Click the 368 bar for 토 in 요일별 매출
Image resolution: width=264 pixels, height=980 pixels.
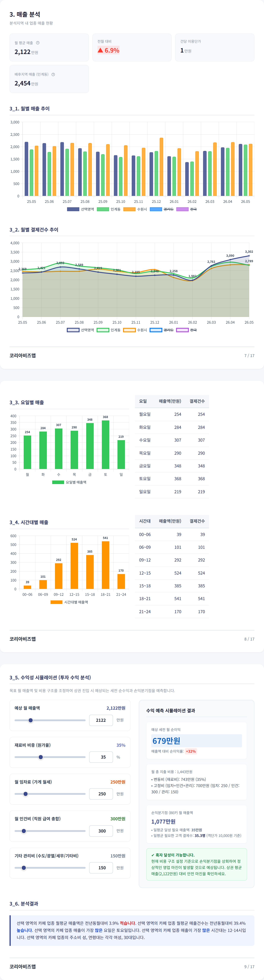click(x=106, y=445)
